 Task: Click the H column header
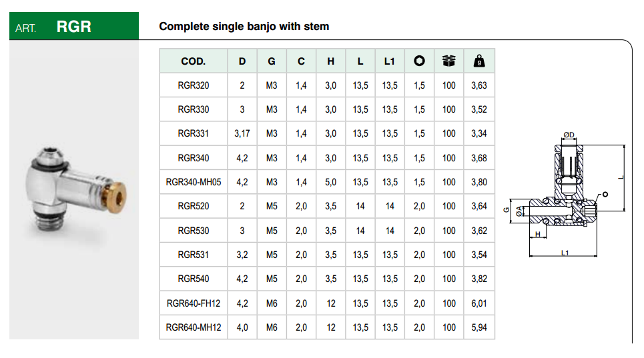click(331, 61)
